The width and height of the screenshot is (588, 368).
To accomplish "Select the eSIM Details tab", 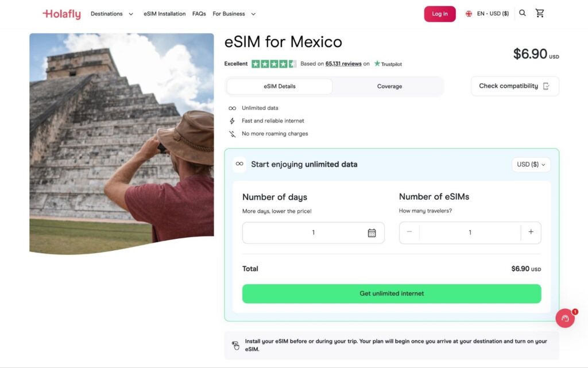I will point(280,86).
